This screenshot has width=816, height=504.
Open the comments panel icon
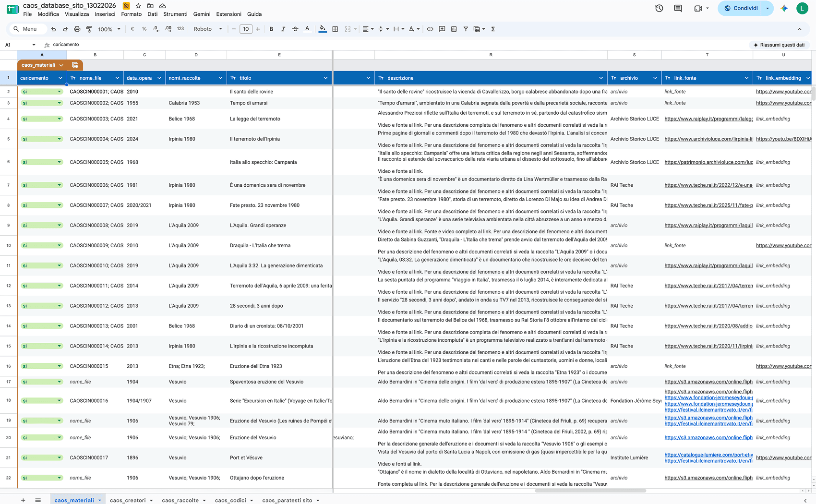[678, 8]
